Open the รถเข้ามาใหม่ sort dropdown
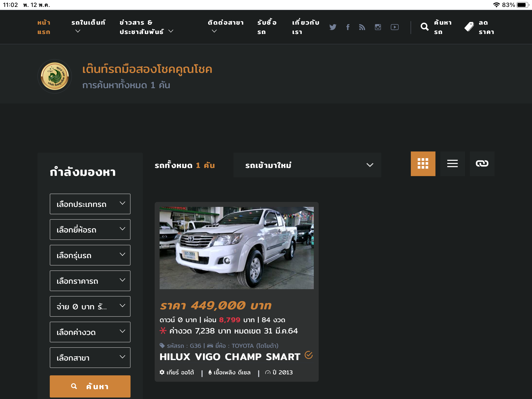The width and height of the screenshot is (532, 399). 307,165
